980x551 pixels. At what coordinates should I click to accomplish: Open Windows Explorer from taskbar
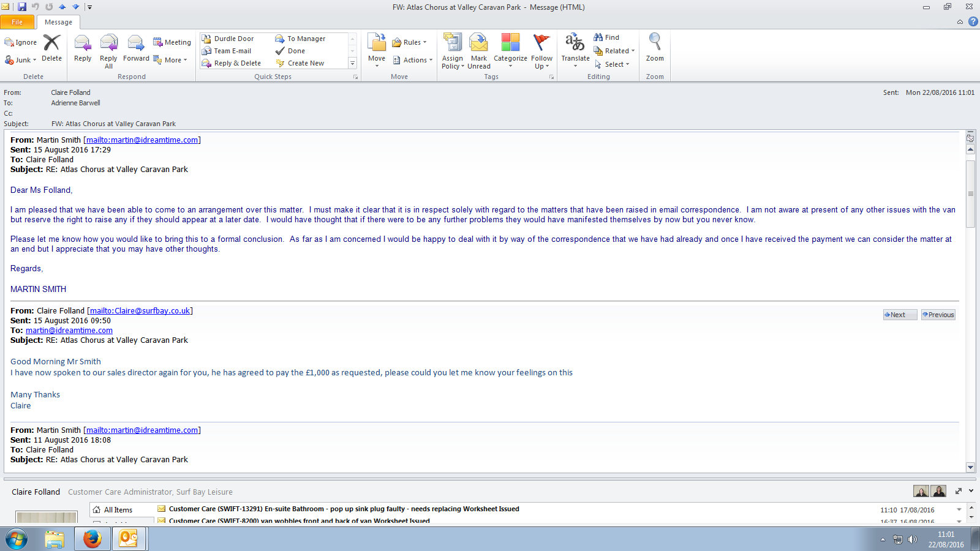pos(55,539)
